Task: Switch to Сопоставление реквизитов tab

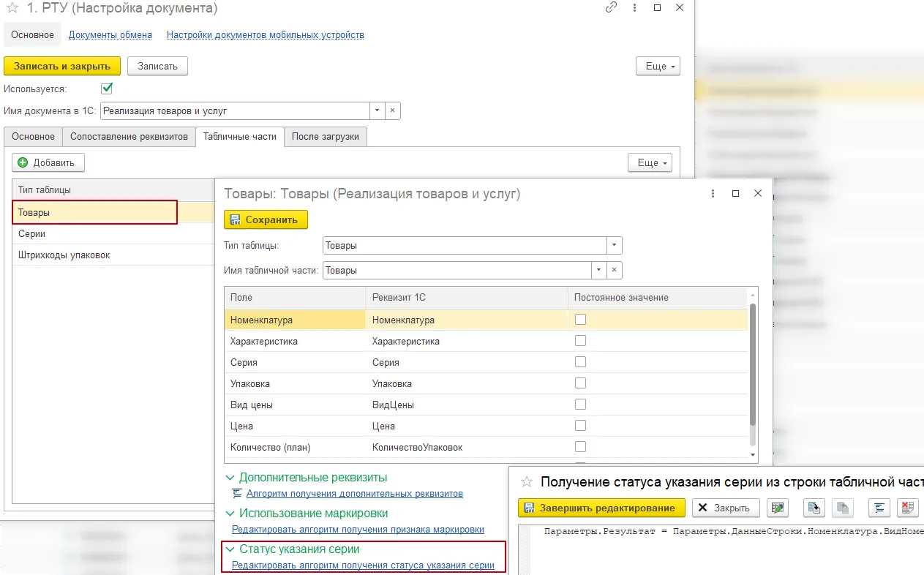Action: (x=129, y=137)
